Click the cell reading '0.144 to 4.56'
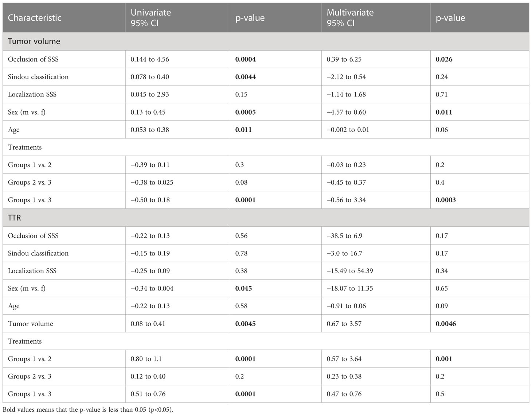The width and height of the screenshot is (532, 416). point(150,59)
